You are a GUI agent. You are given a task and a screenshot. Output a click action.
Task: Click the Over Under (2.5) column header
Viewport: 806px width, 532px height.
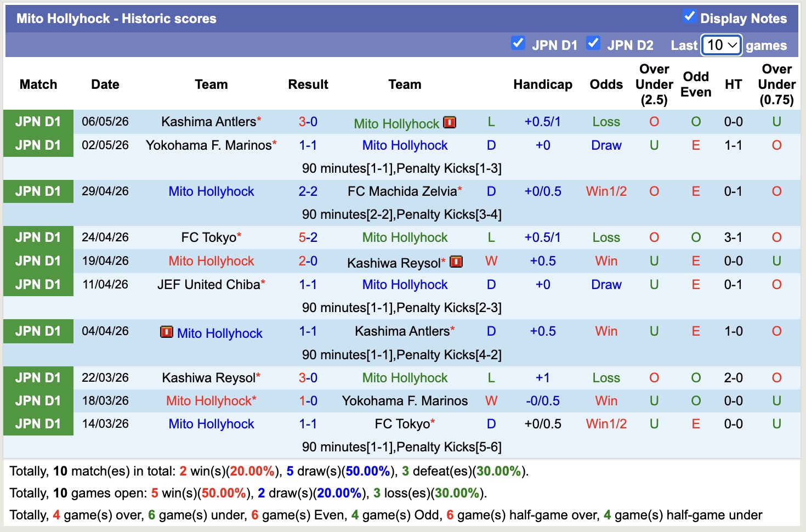click(654, 84)
